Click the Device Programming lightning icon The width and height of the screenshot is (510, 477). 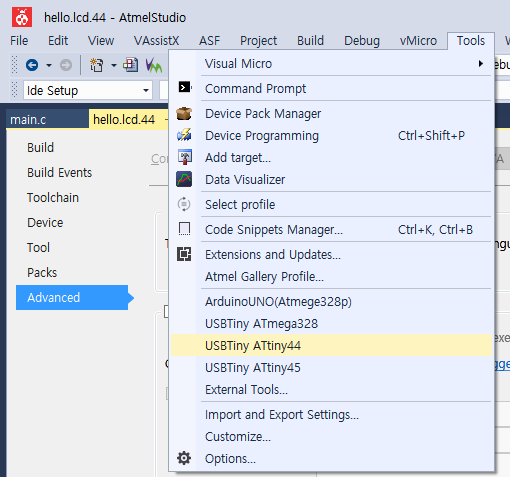pos(184,135)
